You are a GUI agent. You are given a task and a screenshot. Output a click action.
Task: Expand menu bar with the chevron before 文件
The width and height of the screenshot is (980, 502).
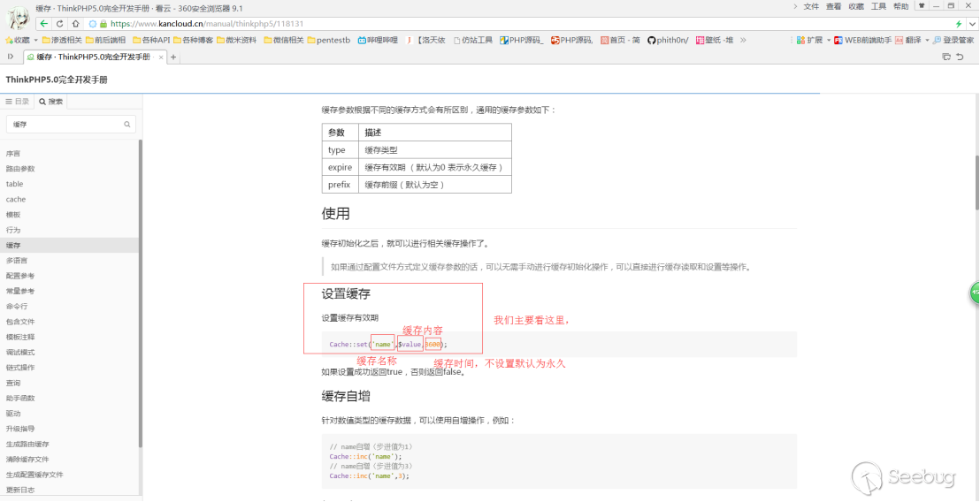click(x=795, y=6)
